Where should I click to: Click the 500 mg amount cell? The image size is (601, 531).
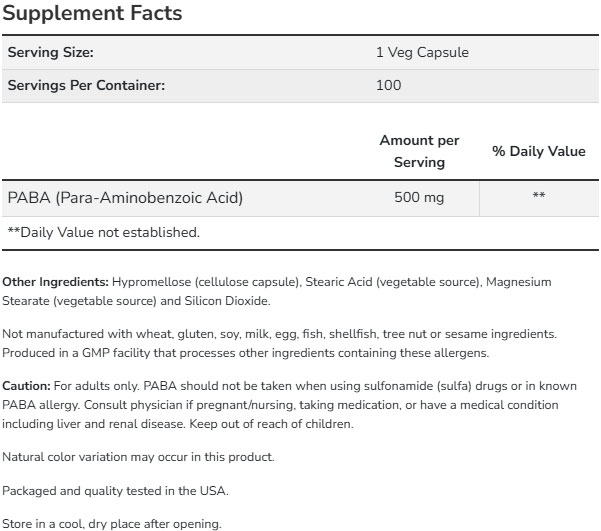coord(420,197)
